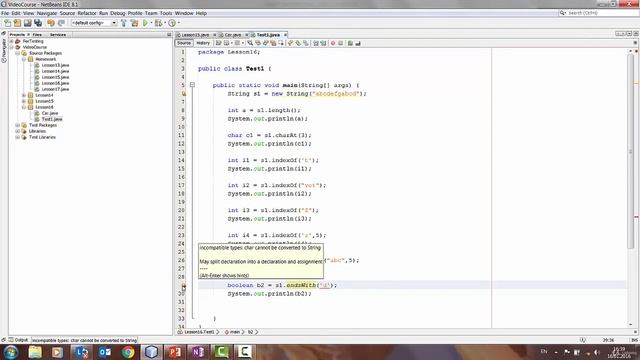
Task: Collapse the main method code fold
Action: (192, 85)
